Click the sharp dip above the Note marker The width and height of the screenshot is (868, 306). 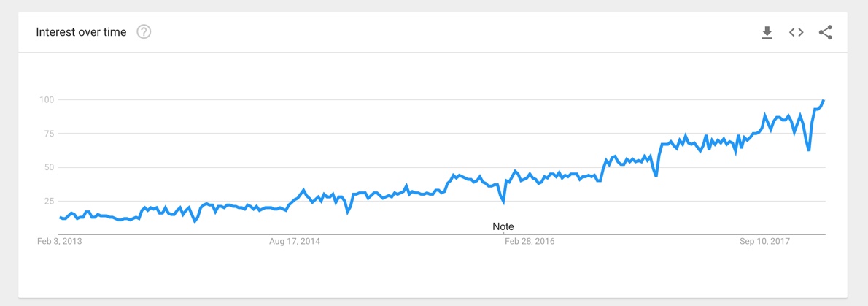tap(503, 202)
